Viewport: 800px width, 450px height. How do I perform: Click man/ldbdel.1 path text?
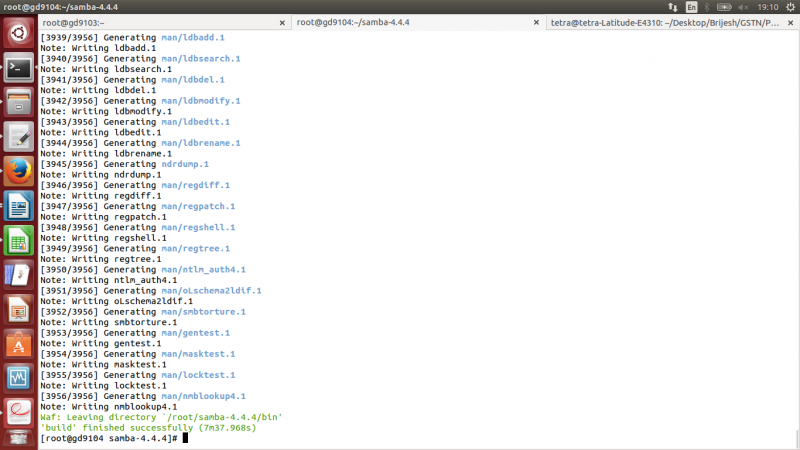tap(193, 80)
